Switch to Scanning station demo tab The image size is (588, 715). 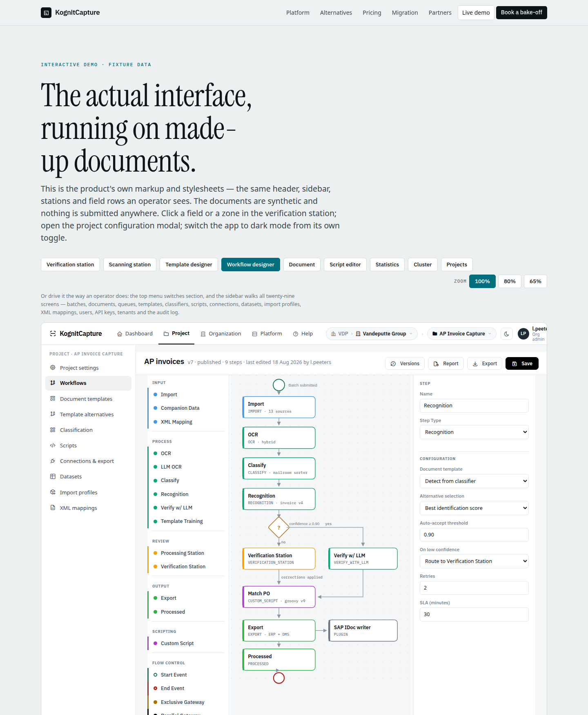tap(130, 265)
